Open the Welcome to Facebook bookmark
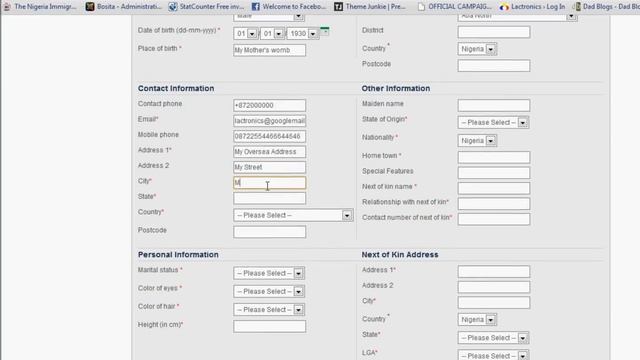Screen dimensions: 640x360 (289, 7)
